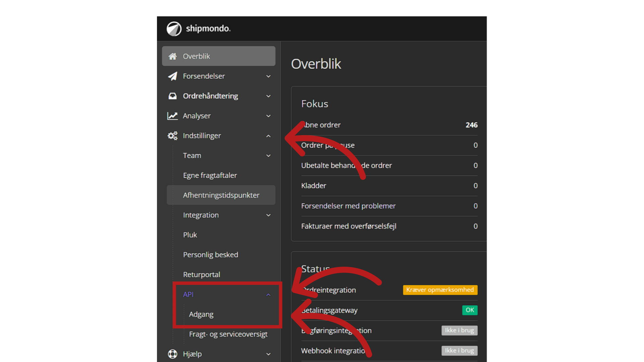Select Team under Indstillinger

coord(221,156)
